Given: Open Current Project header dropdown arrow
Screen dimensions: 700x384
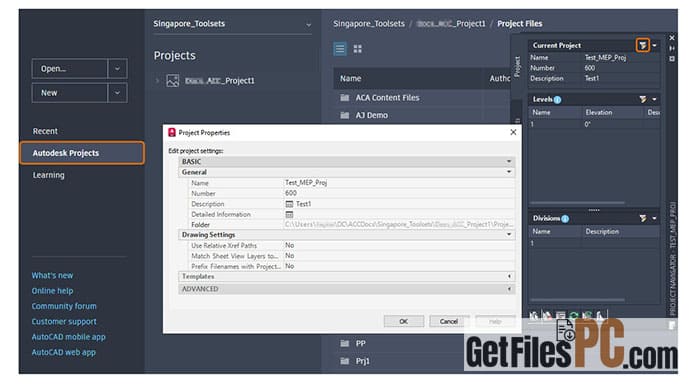Looking at the screenshot, I should (654, 45).
